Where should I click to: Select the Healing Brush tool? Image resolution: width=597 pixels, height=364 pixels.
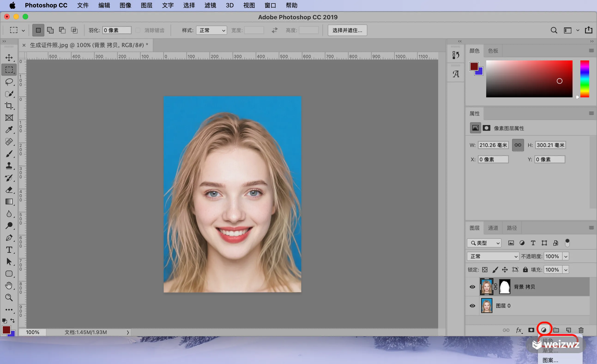coord(9,142)
